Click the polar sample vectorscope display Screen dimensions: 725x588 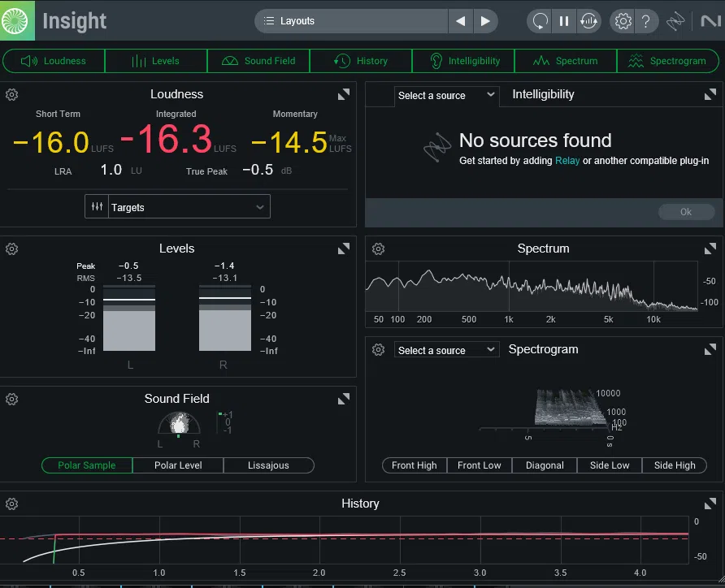pos(179,422)
